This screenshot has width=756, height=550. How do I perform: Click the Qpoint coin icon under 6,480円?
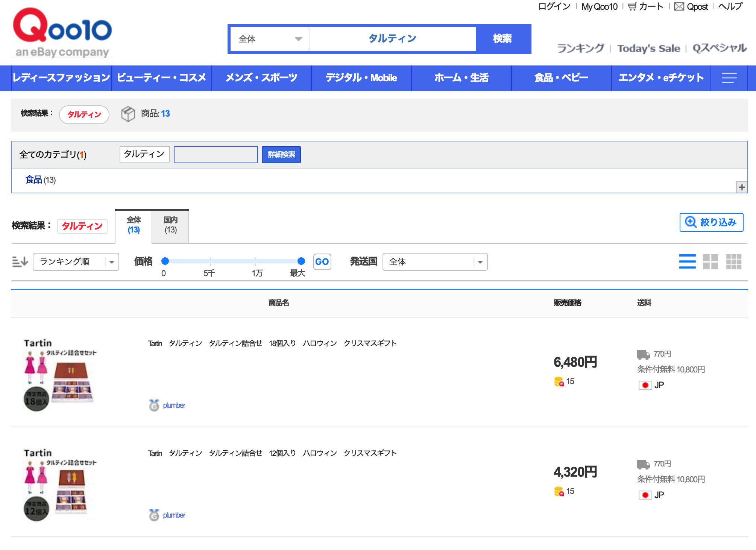pyautogui.click(x=559, y=381)
